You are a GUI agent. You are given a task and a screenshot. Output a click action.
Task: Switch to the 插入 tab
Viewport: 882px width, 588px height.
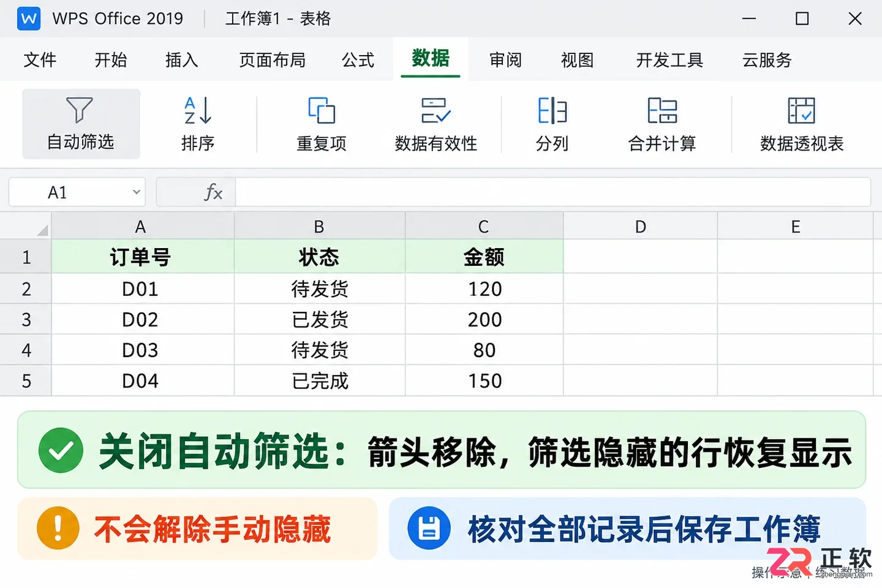click(182, 60)
